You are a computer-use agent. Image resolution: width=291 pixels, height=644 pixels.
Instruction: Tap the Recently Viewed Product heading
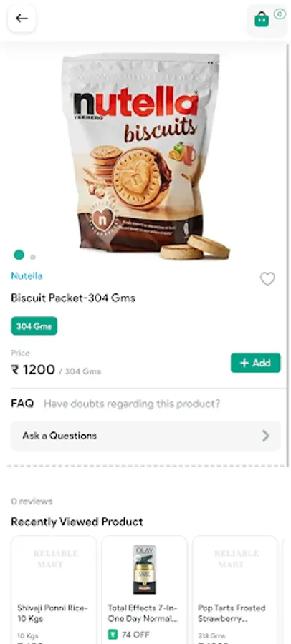coord(77,522)
